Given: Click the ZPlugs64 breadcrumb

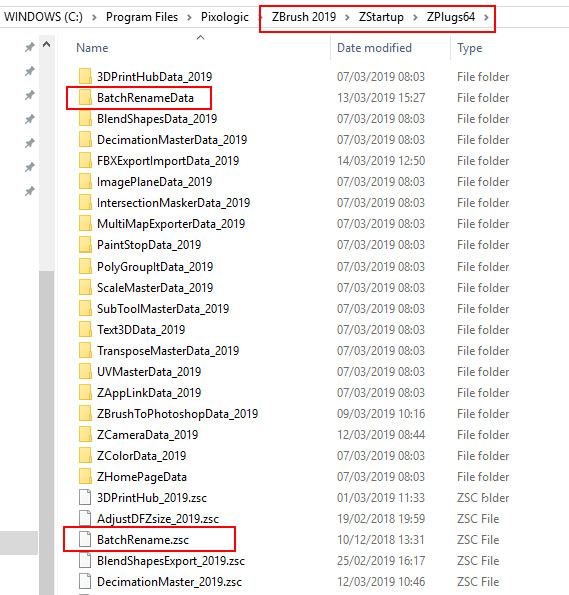Looking at the screenshot, I should (451, 17).
